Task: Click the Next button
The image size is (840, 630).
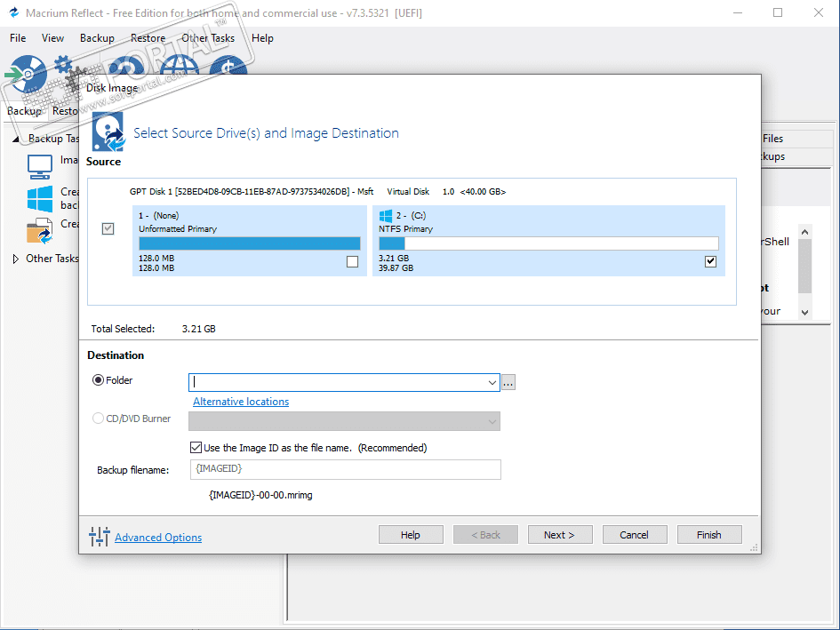Action: pyautogui.click(x=560, y=535)
